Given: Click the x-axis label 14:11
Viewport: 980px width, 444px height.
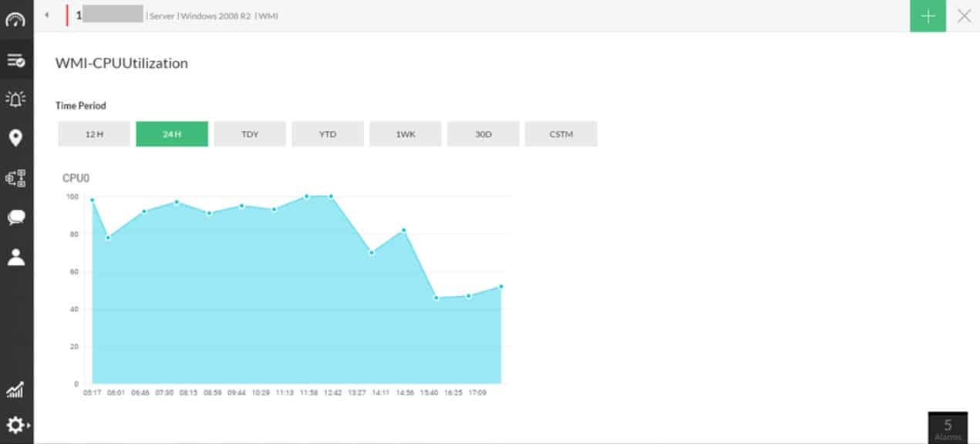Looking at the screenshot, I should [381, 392].
